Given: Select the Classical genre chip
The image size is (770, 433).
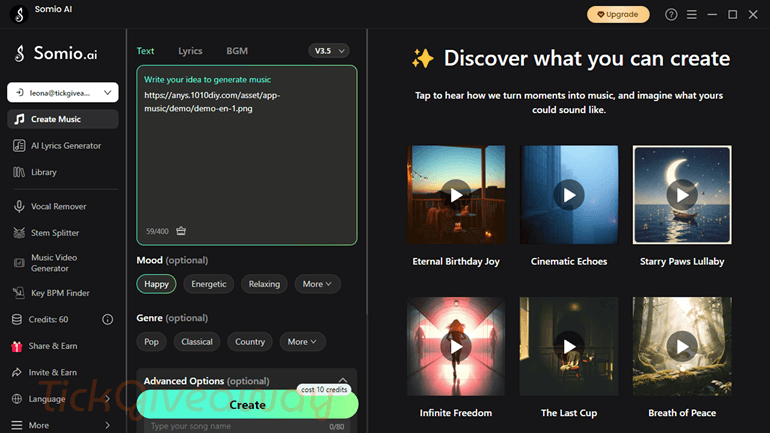Looking at the screenshot, I should click(197, 342).
